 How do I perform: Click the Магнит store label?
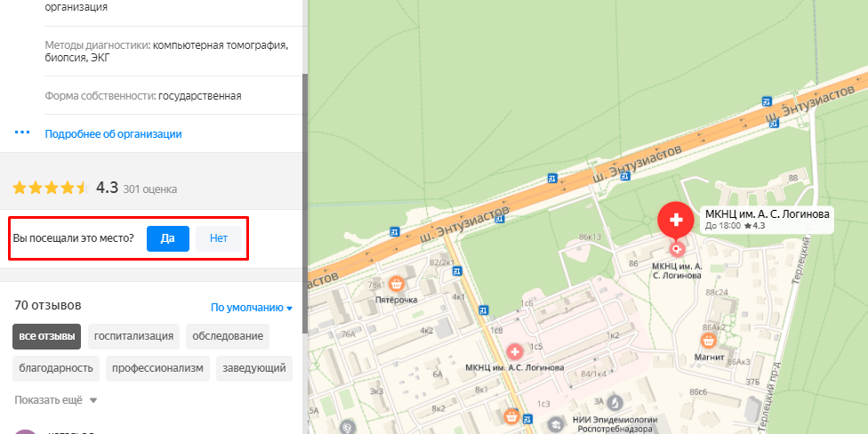pyautogui.click(x=708, y=357)
